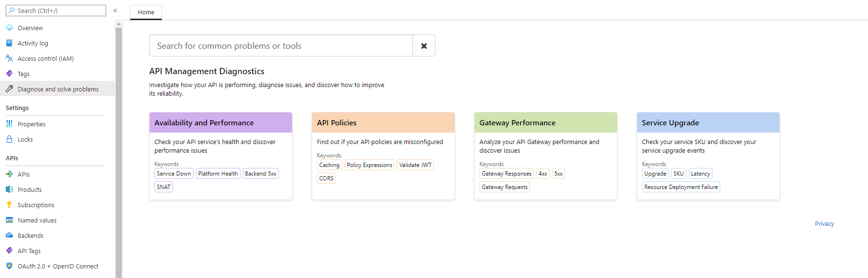Open the API Policies card header
868x278 pixels.
pos(383,122)
